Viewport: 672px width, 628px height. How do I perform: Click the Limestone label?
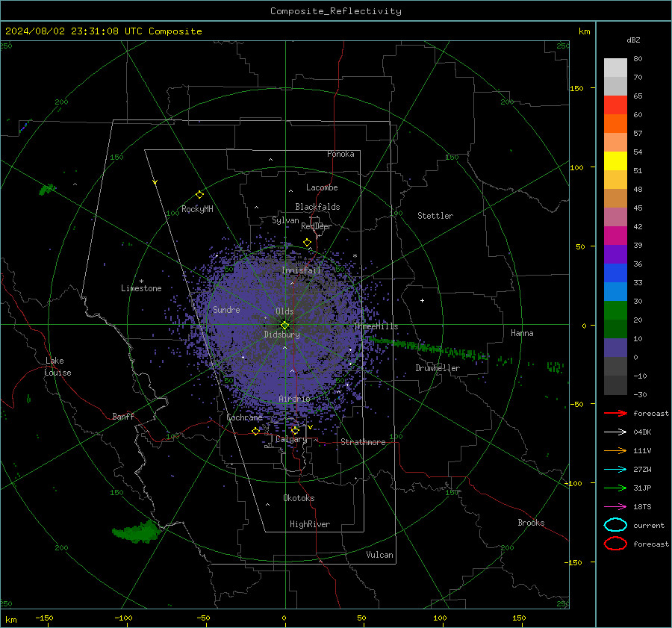point(141,288)
